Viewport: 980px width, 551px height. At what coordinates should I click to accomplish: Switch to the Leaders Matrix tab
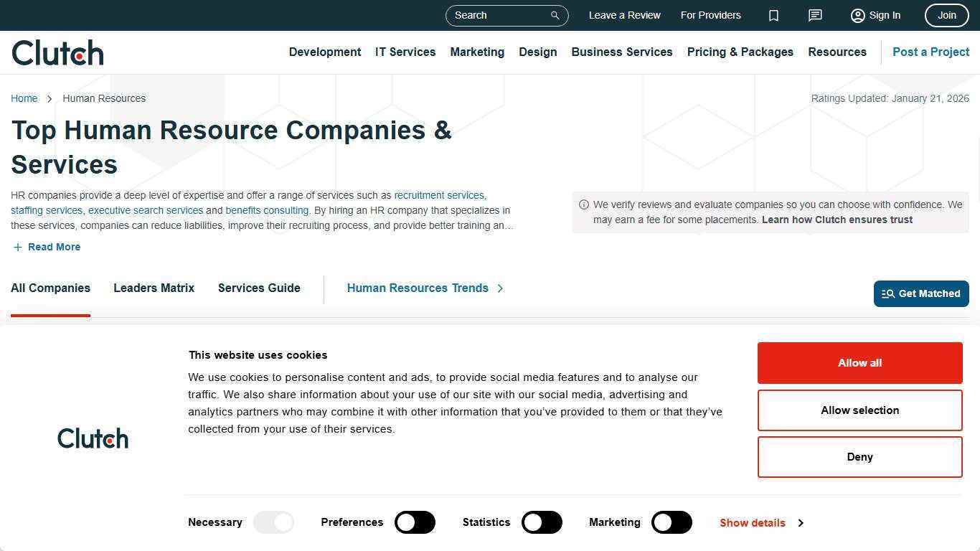pos(154,288)
